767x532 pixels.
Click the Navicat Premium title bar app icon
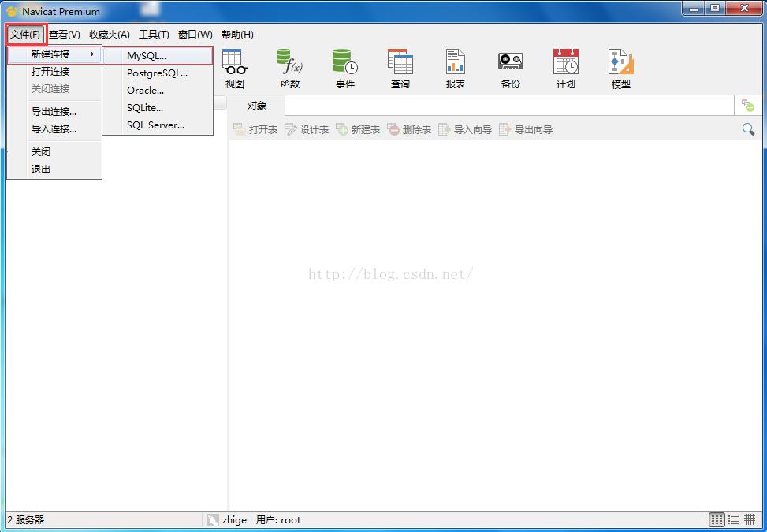13,11
